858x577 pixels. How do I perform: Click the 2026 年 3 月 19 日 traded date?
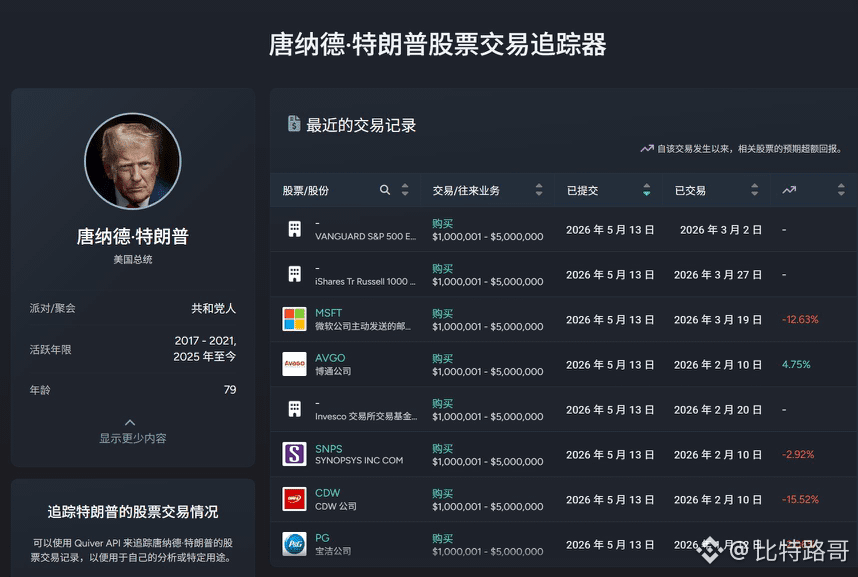point(718,320)
